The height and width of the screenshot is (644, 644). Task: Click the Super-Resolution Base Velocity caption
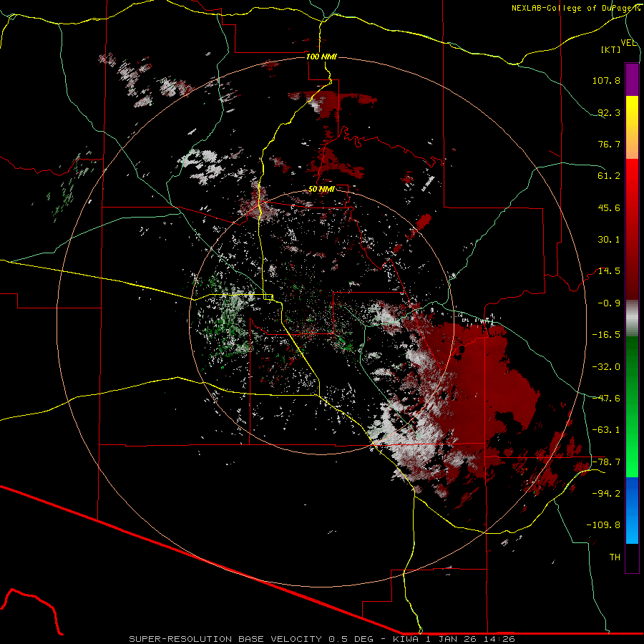pyautogui.click(x=322, y=639)
